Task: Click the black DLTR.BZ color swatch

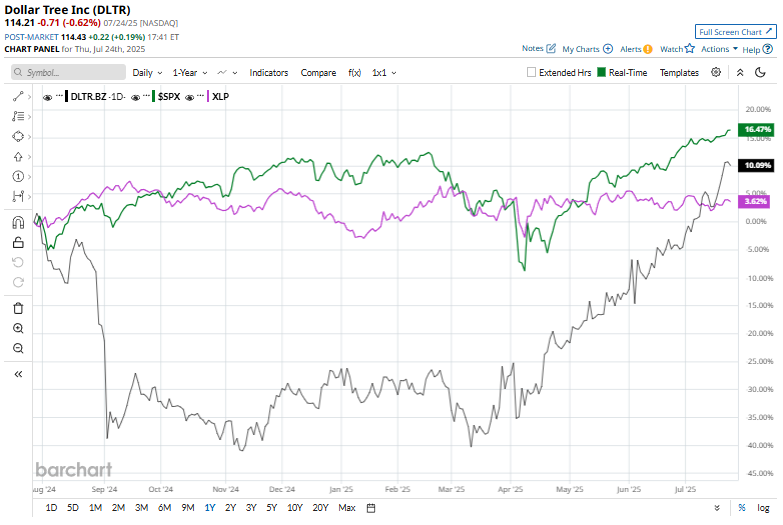Action: [66, 96]
